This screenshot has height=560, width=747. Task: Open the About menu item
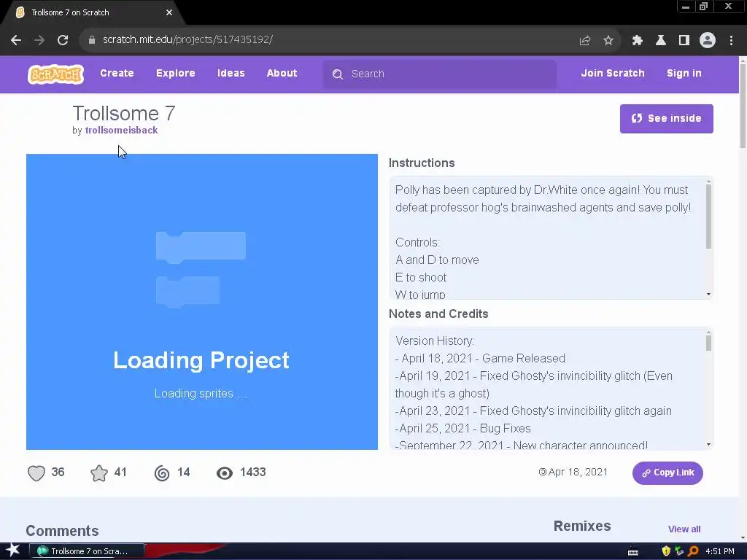(282, 74)
